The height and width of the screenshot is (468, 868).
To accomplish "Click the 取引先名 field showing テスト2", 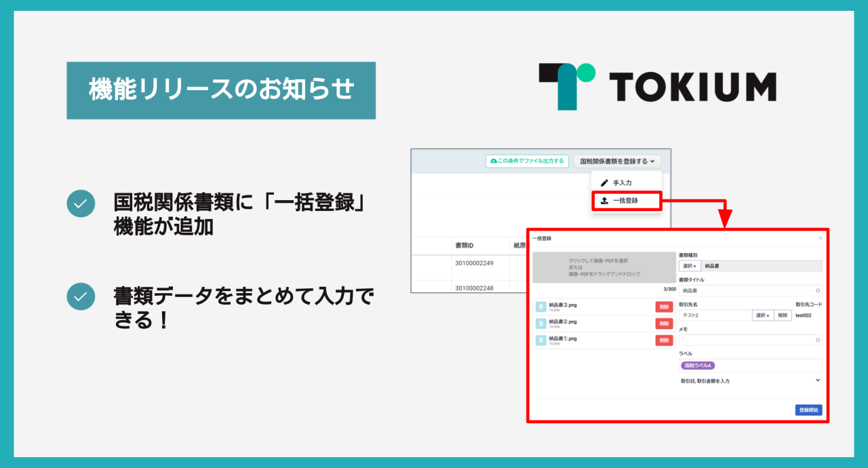I will click(715, 315).
